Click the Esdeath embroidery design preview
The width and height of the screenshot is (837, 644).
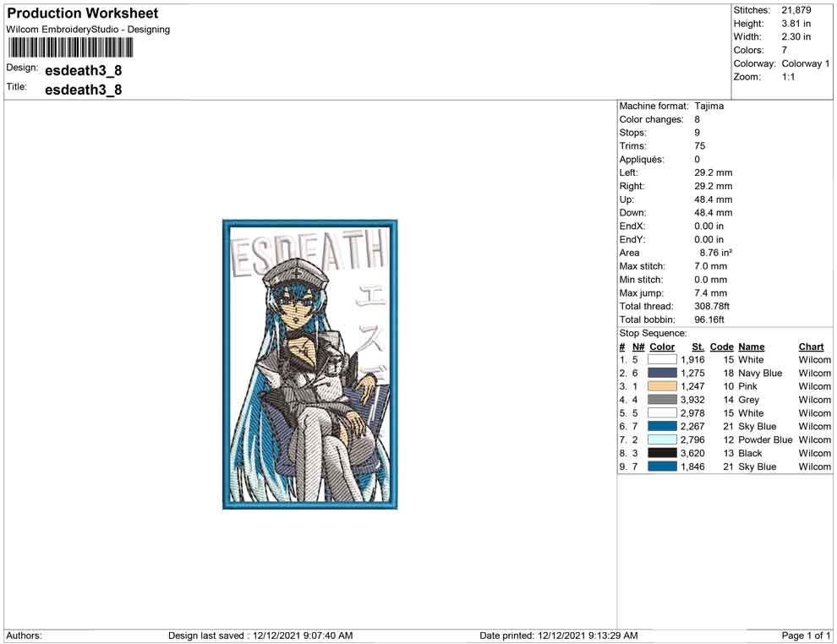[x=310, y=364]
